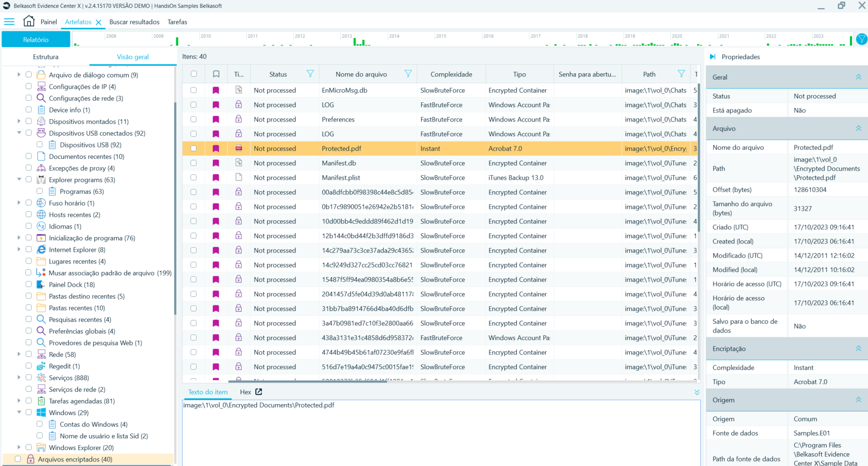Click the Fuso horário globe icon

[41, 203]
